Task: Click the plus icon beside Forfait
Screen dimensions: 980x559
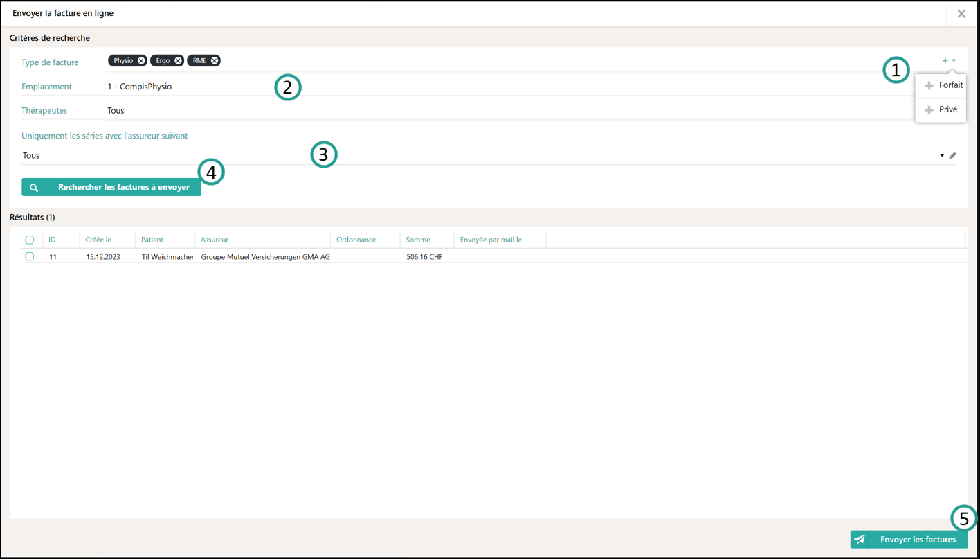Action: pos(929,85)
